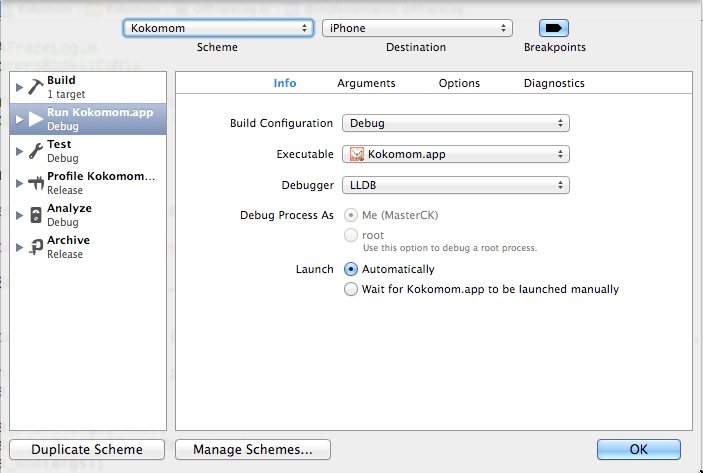Select the Profile Kokomom Release row
This screenshot has width=703, height=473.
tap(88, 183)
